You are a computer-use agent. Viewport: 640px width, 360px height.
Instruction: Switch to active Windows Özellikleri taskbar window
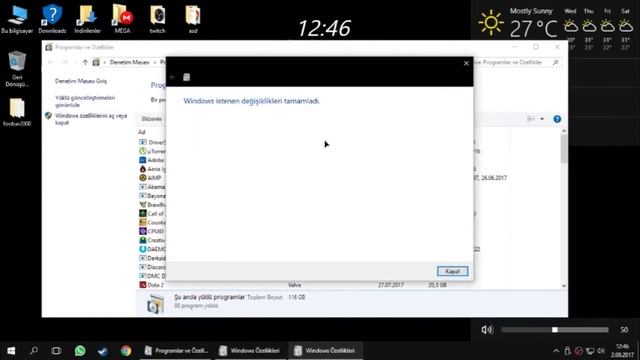pos(325,351)
